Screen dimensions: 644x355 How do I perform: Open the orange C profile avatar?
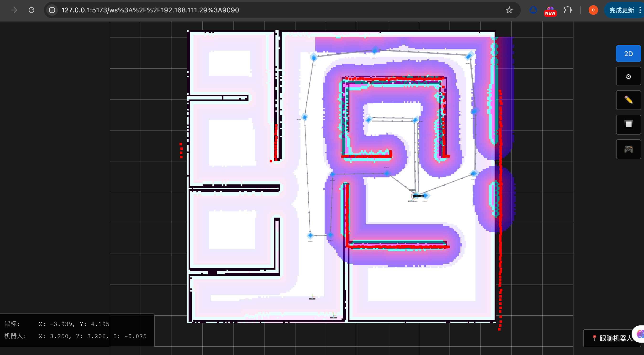[x=593, y=10]
